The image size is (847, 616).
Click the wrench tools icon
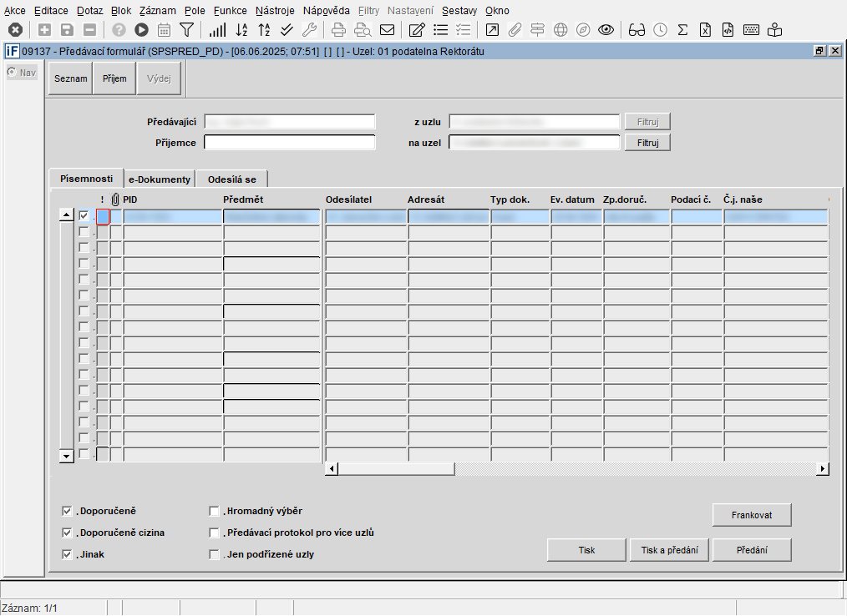click(x=310, y=30)
